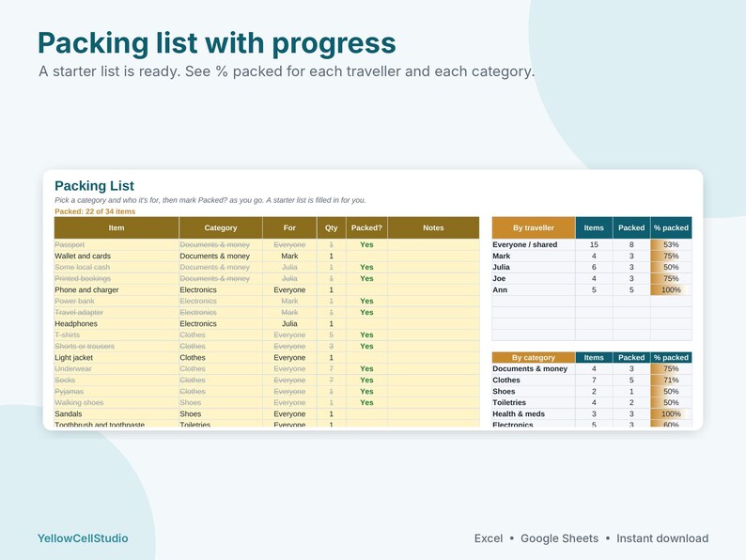
Task: Click the 100% packed bar for Ann
Action: click(x=671, y=289)
